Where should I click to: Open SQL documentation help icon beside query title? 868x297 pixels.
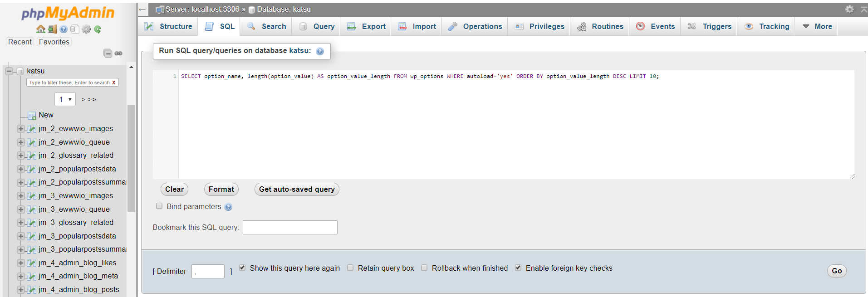(x=320, y=51)
